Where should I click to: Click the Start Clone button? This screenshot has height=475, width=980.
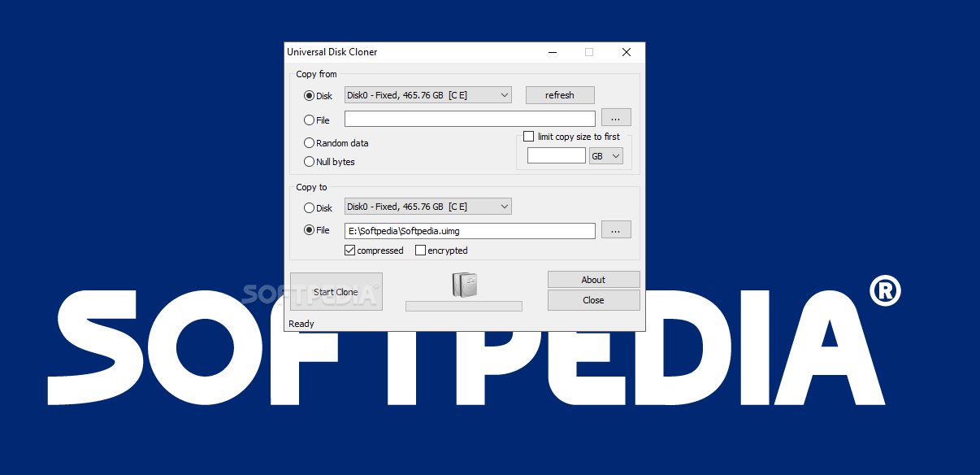(336, 292)
